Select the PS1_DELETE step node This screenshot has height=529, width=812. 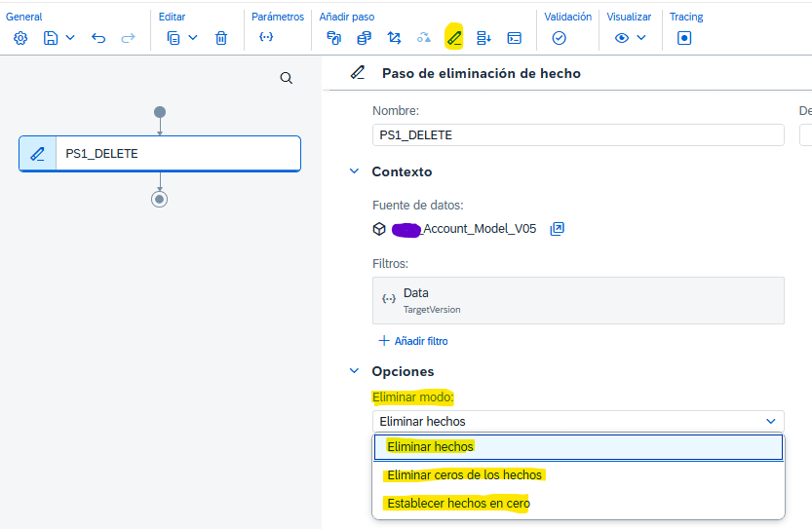coord(160,154)
